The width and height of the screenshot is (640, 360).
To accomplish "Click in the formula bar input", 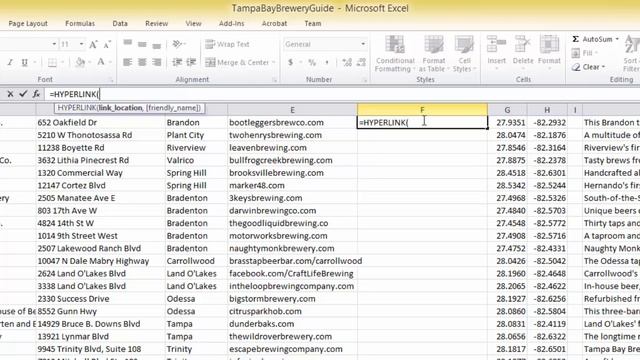I will [x=343, y=94].
